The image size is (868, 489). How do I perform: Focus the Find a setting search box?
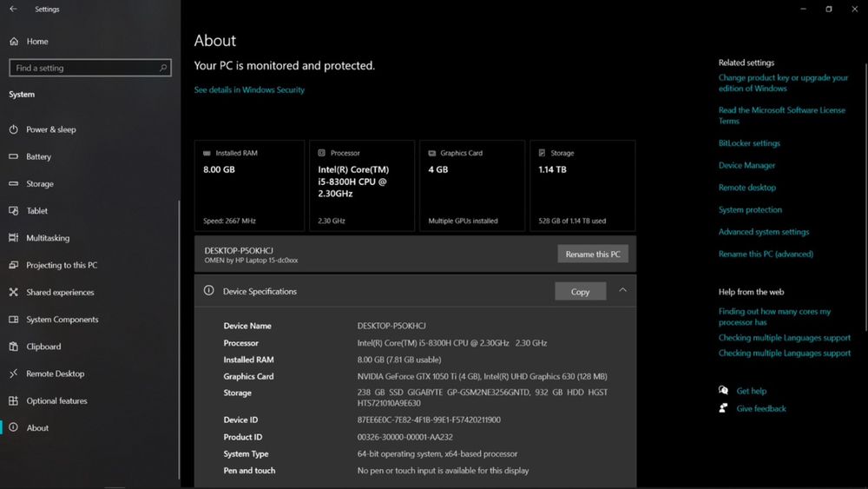point(90,68)
